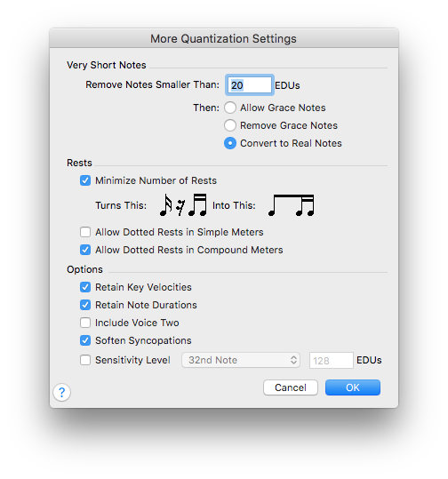The height and width of the screenshot is (479, 448).
Task: Toggle the Retain Note Durations checkbox
Action: pyautogui.click(x=85, y=305)
